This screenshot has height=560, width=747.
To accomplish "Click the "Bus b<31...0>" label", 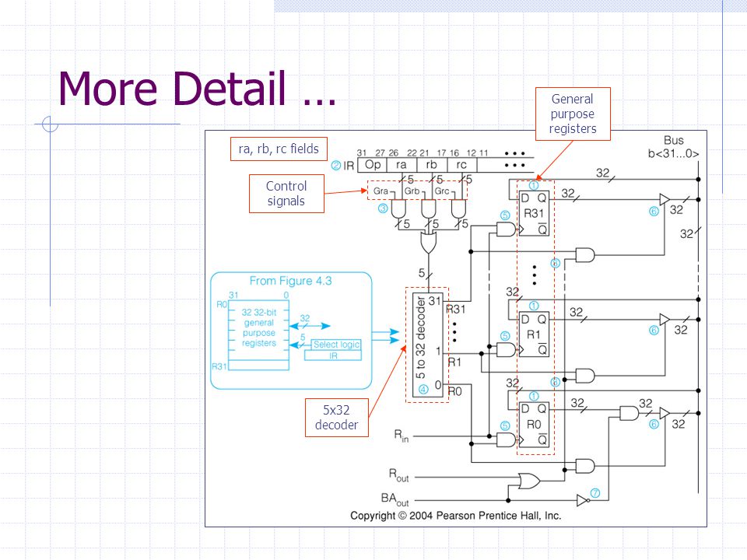I will pos(673,147).
